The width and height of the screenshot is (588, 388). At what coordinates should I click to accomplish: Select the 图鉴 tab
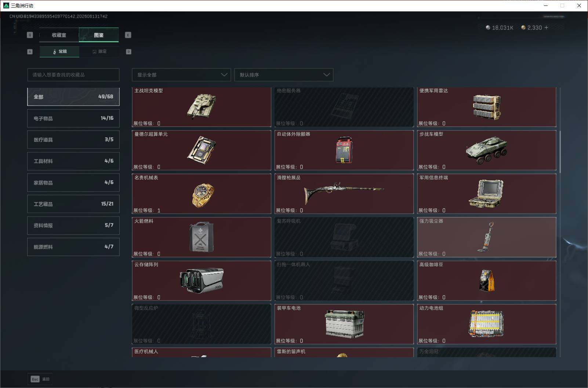pos(99,35)
